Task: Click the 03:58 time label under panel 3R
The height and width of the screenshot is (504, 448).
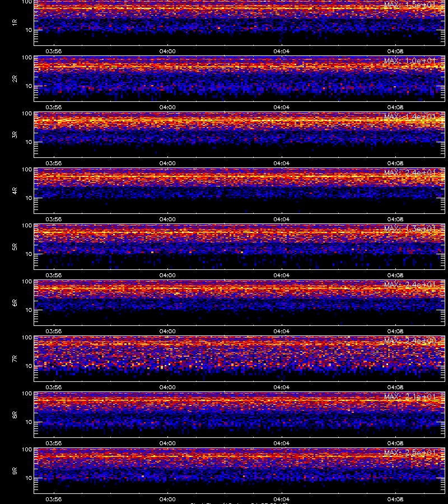Action: 54,163
